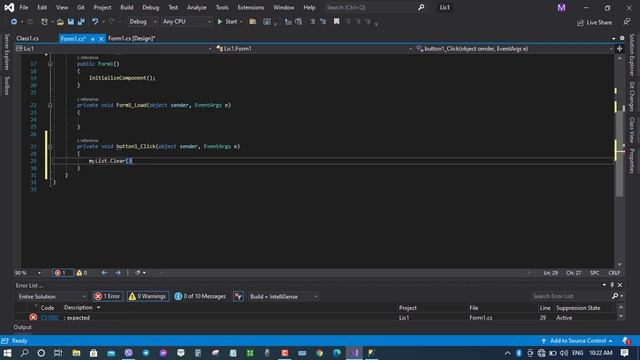Viewport: 640px width, 360px height.
Task: Open the Build menu
Action: (x=127, y=7)
